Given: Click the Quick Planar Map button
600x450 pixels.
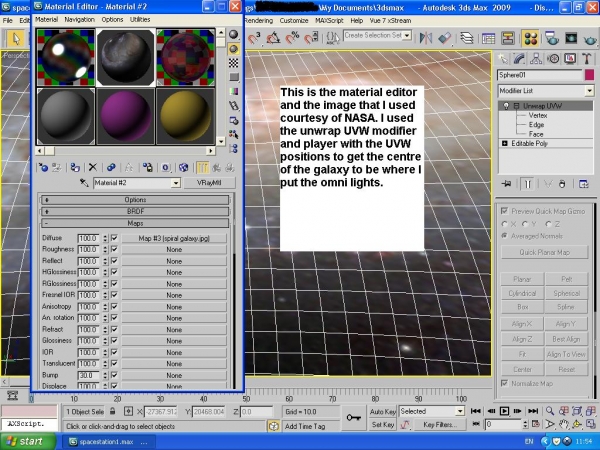Looking at the screenshot, I should tap(545, 252).
